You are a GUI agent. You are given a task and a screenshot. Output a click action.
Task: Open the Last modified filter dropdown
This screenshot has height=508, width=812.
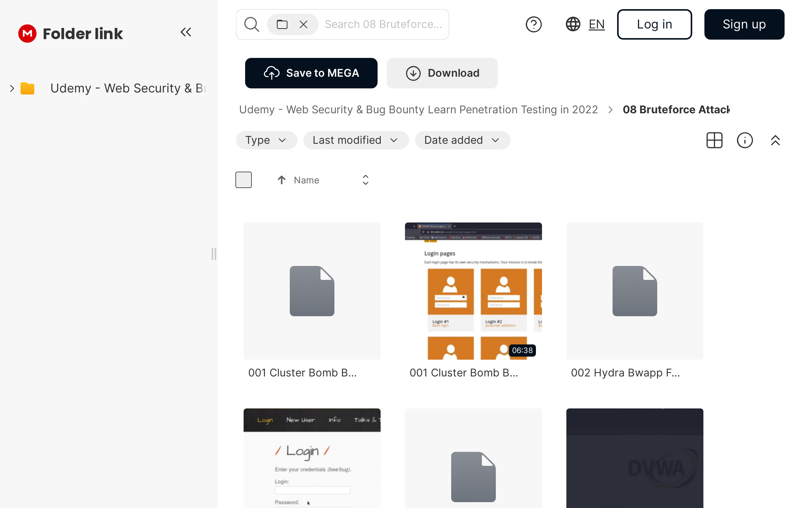pos(356,140)
